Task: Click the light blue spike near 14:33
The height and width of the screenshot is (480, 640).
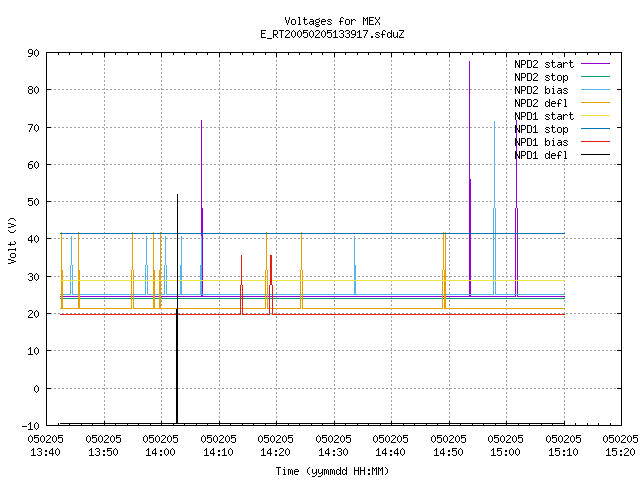Action: point(355,265)
